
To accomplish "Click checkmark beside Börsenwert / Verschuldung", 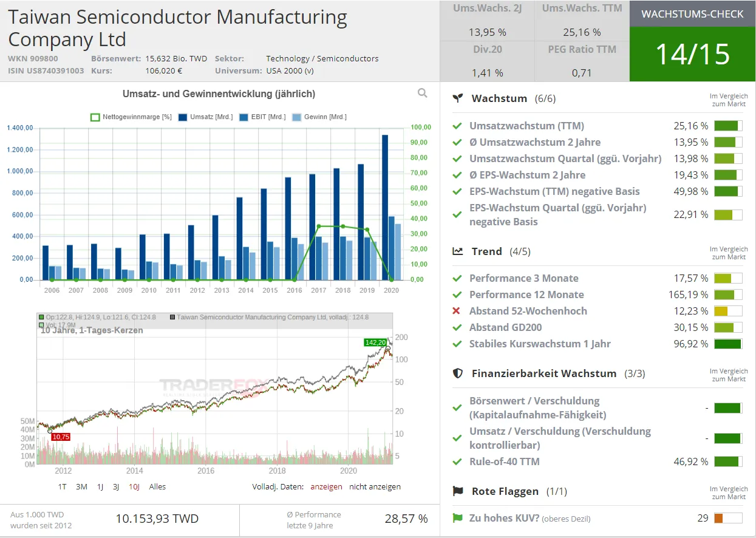I will 458,407.
